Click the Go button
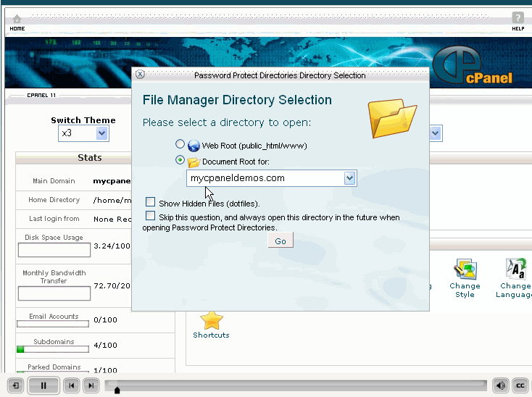Image resolution: width=532 pixels, height=397 pixels. [x=280, y=241]
